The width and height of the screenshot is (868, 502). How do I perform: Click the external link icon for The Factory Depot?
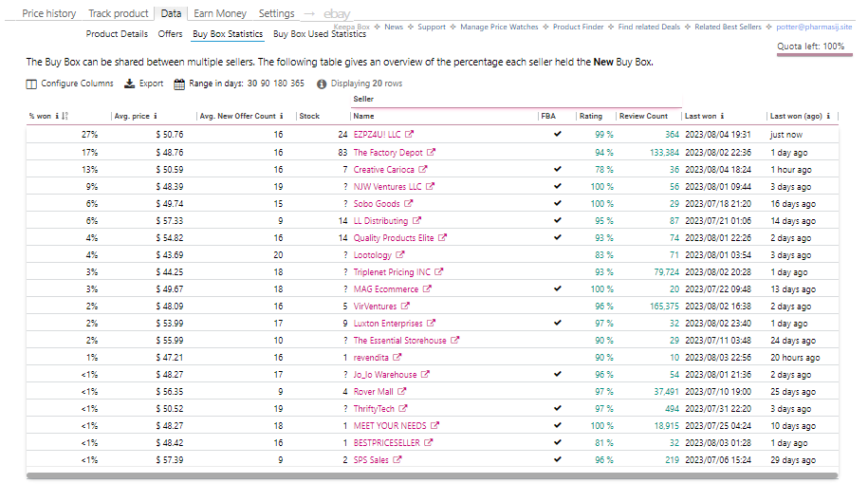click(x=432, y=152)
